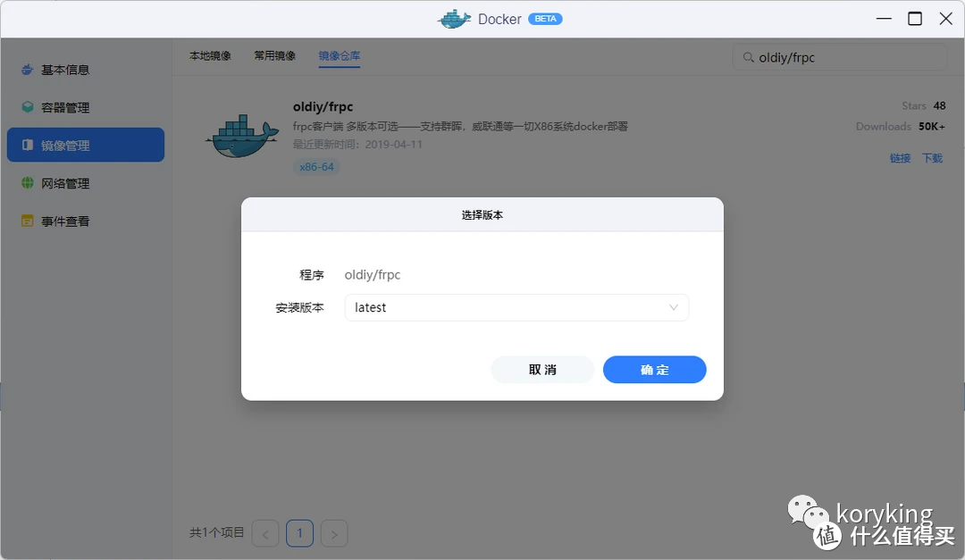
Task: Click the Docker logo in title bar
Action: pos(454,19)
